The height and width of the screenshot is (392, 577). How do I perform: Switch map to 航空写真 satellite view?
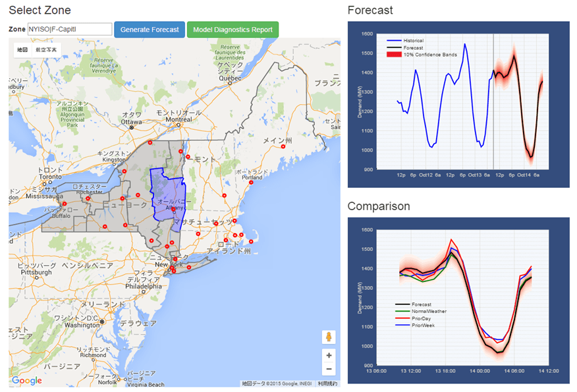(46, 49)
